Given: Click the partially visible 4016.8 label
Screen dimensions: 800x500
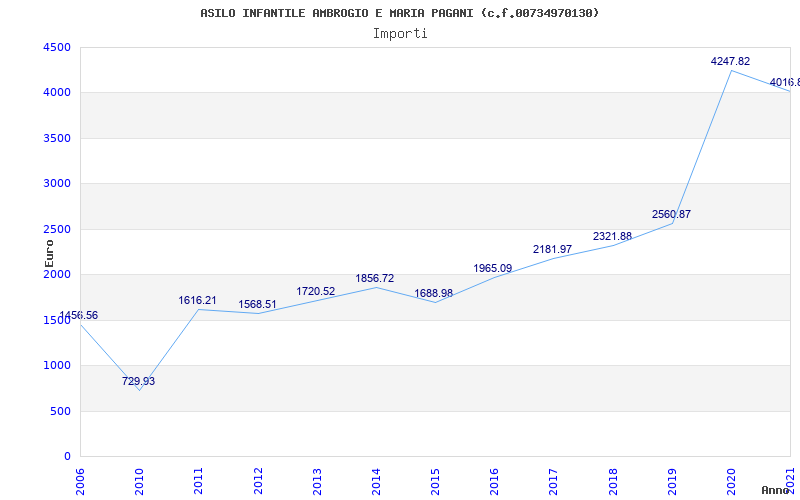Looking at the screenshot, I should tap(785, 82).
